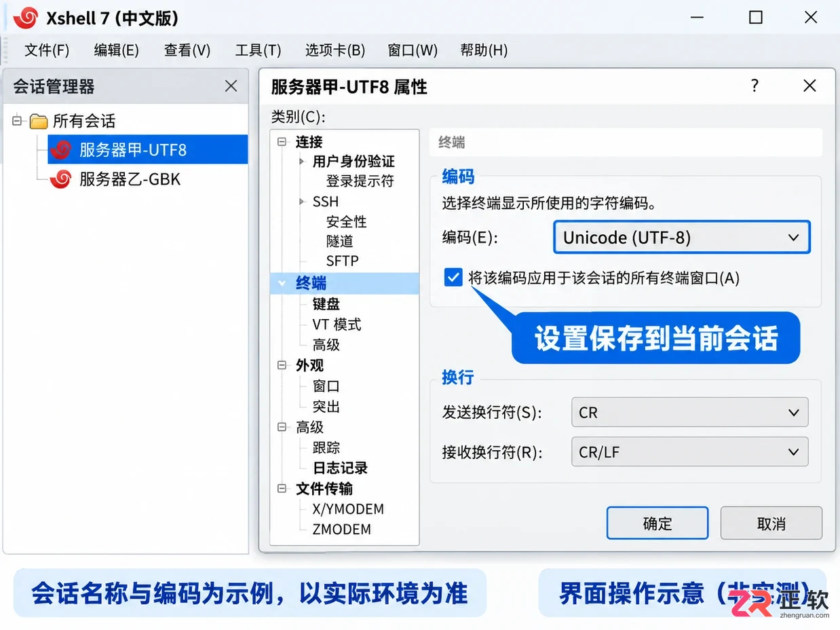Screen dimensions: 840x630
Task: Click the dialog help question mark
Action: click(755, 86)
